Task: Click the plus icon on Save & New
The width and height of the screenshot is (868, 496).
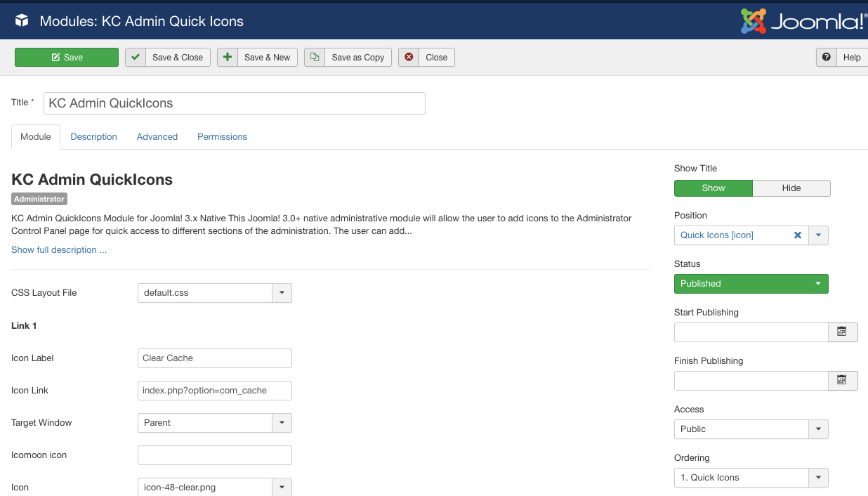Action: [228, 57]
